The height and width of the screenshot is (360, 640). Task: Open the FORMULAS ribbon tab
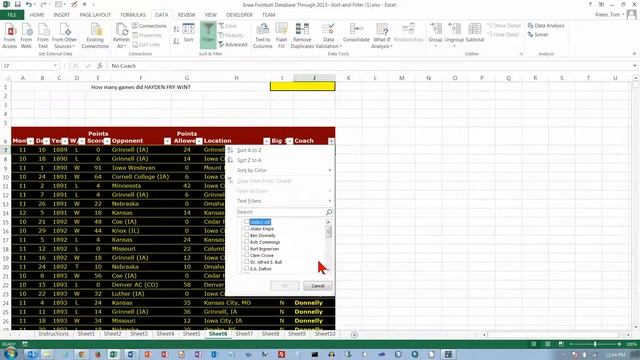coord(133,15)
